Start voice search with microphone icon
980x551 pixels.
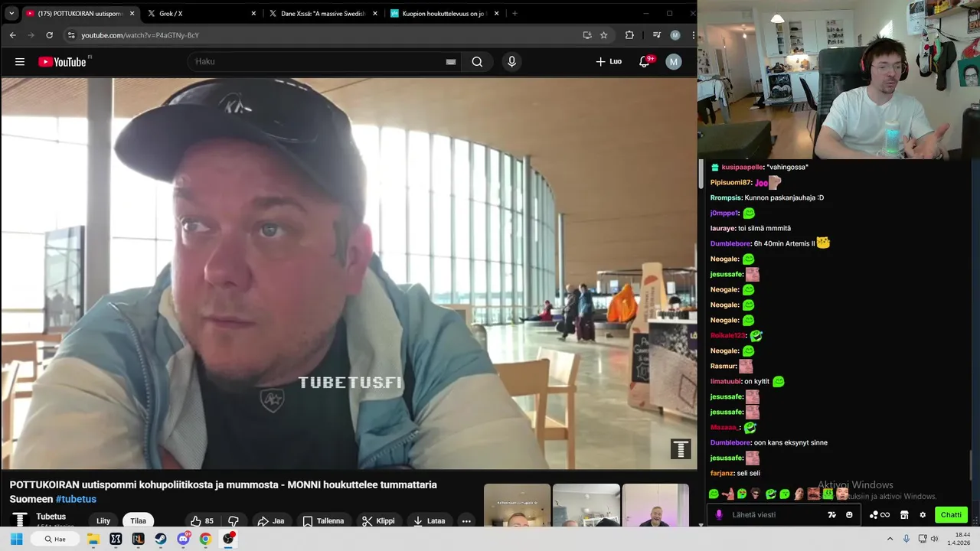coord(511,62)
